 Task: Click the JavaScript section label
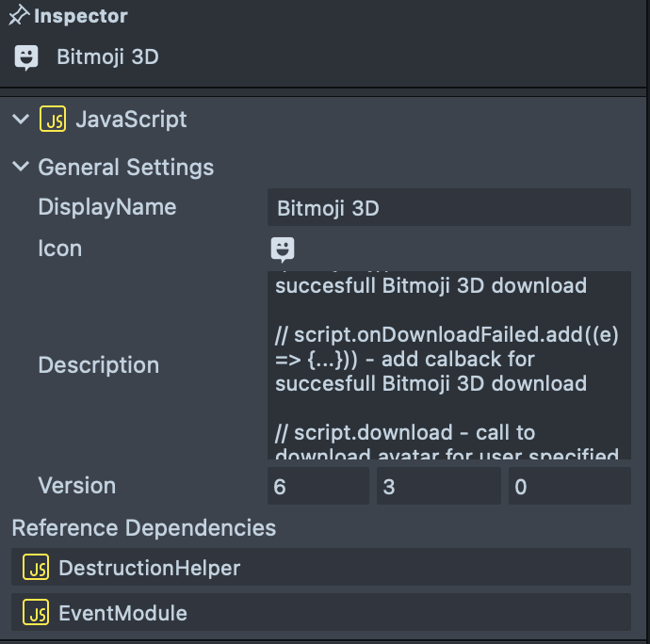click(131, 120)
